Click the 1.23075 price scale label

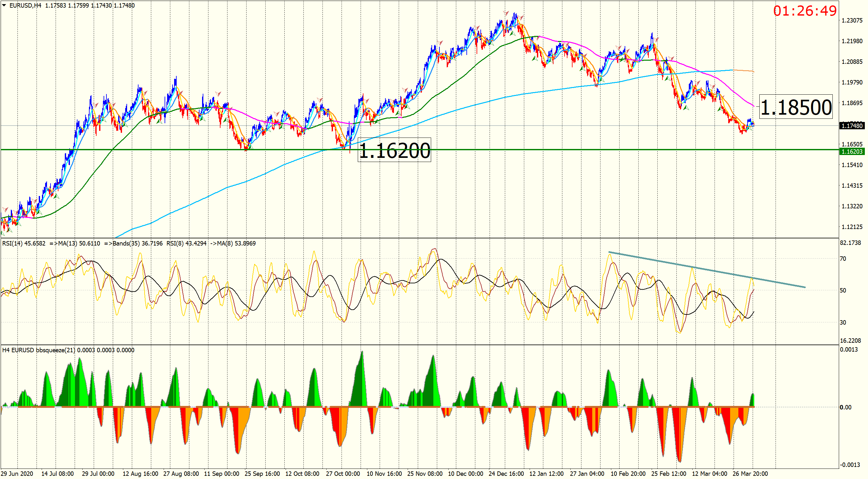(x=852, y=21)
